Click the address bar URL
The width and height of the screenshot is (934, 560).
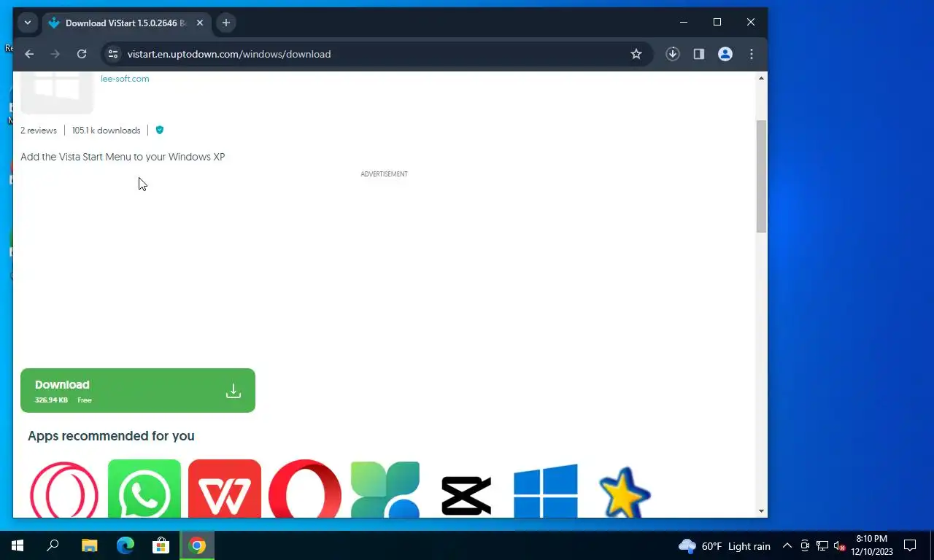click(x=229, y=54)
